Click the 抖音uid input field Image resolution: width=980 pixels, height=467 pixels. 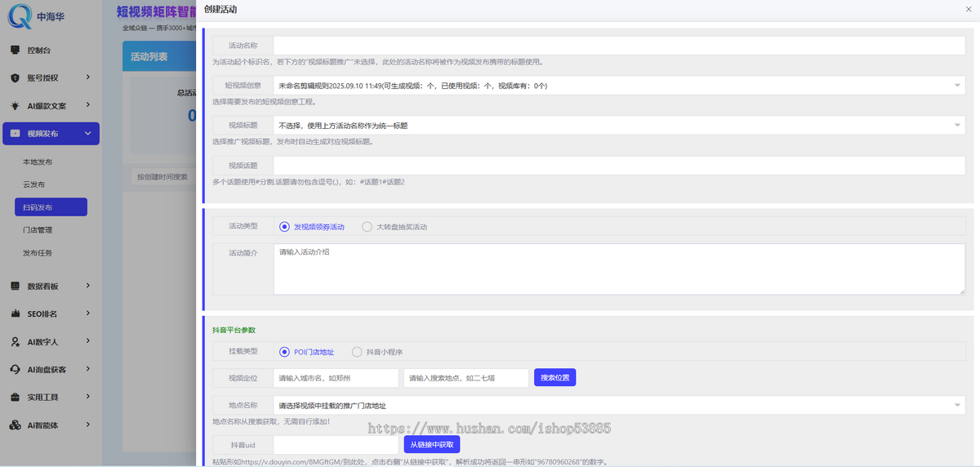pos(336,445)
